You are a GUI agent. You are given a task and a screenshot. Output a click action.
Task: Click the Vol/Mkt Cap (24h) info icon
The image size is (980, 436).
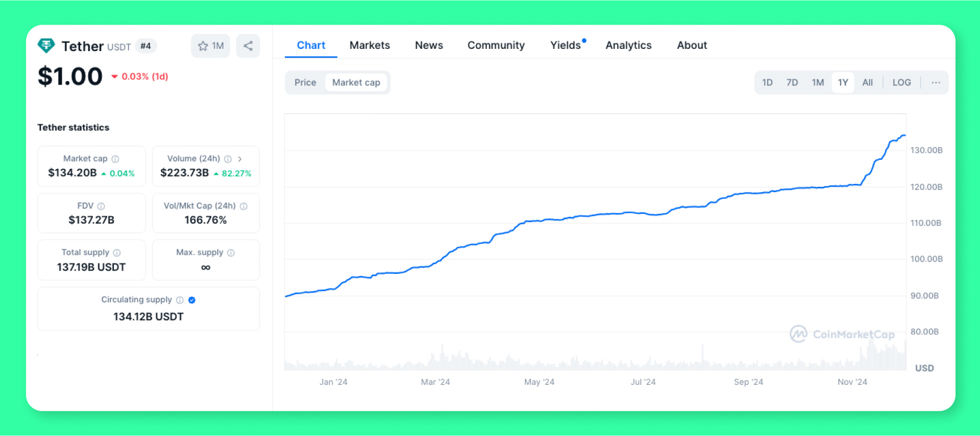[244, 206]
